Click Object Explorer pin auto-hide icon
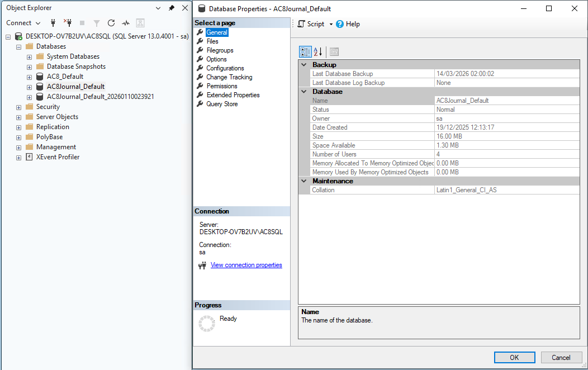 172,8
